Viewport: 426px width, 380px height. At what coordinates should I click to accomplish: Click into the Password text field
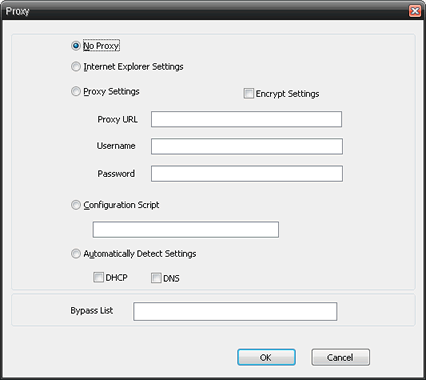pos(247,174)
